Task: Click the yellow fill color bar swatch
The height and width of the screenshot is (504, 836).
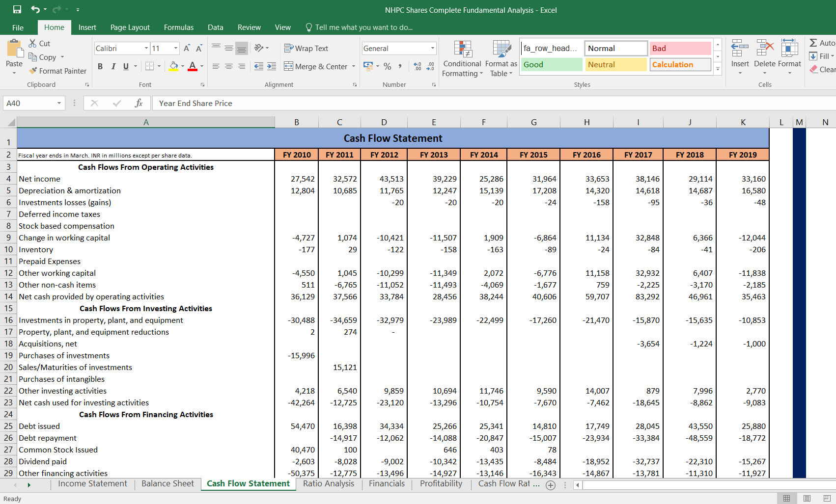Action: pyautogui.click(x=173, y=70)
